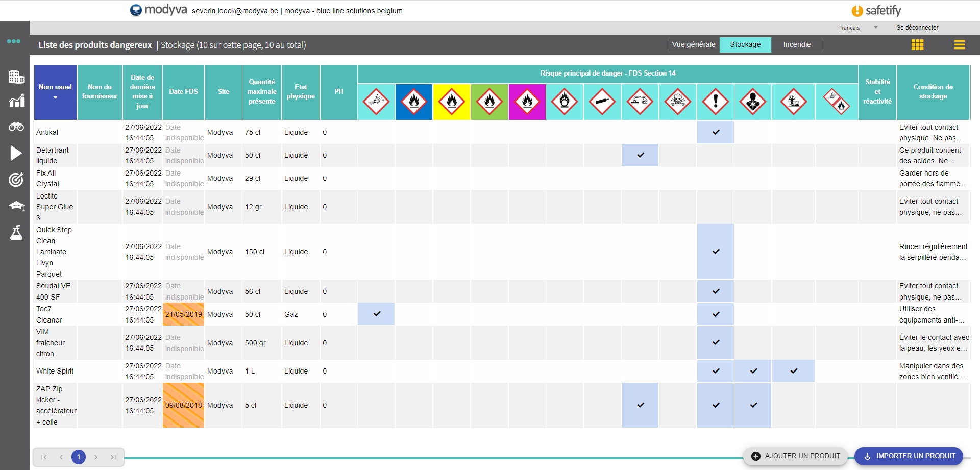Screen dimensions: 980x470
Task: Click the combined explosive and flammable icon
Action: 837,102
